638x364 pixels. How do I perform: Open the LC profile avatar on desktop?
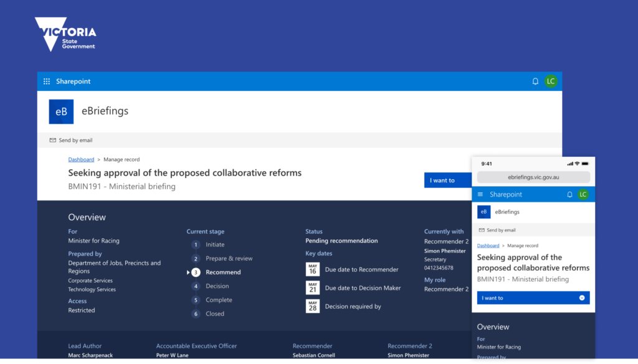click(x=550, y=82)
